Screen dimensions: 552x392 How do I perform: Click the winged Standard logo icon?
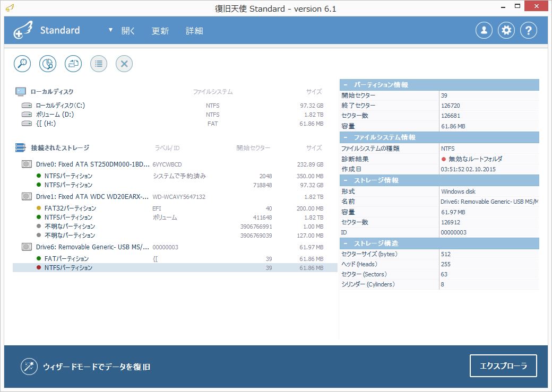click(23, 30)
